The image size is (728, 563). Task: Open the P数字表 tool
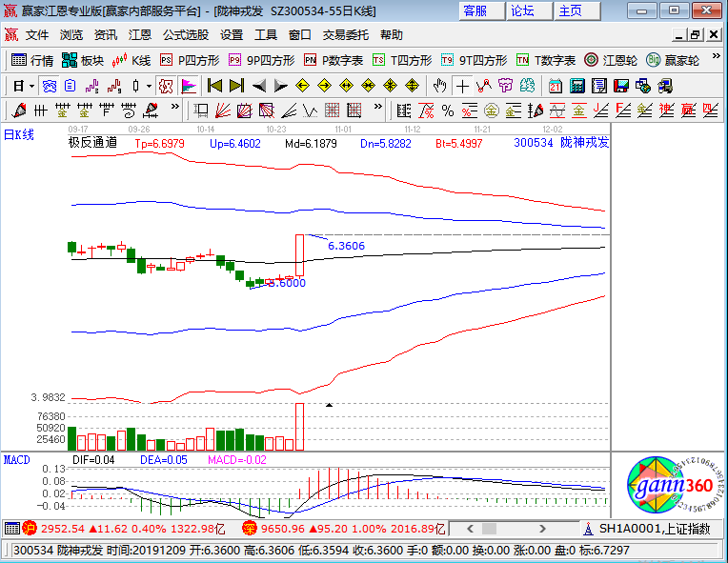(334, 60)
